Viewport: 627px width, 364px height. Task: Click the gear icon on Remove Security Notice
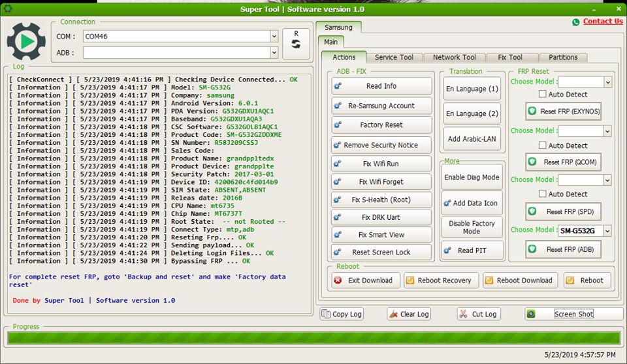[338, 145]
